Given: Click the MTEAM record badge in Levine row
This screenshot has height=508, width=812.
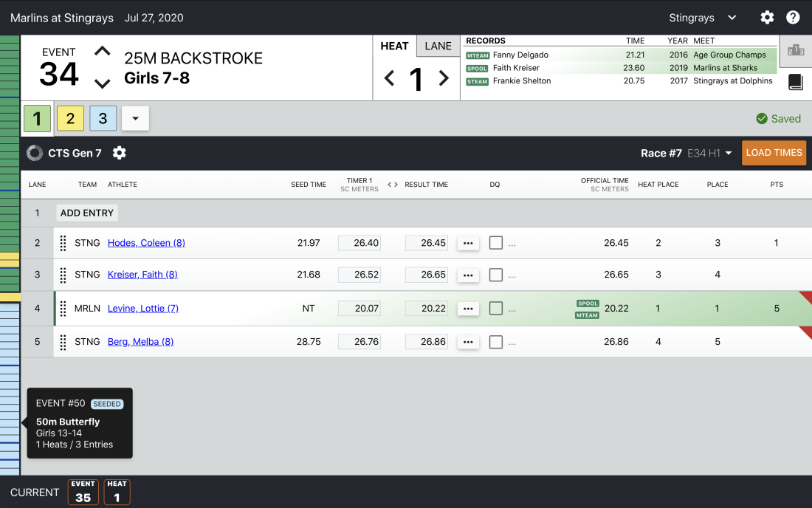Looking at the screenshot, I should point(587,315).
